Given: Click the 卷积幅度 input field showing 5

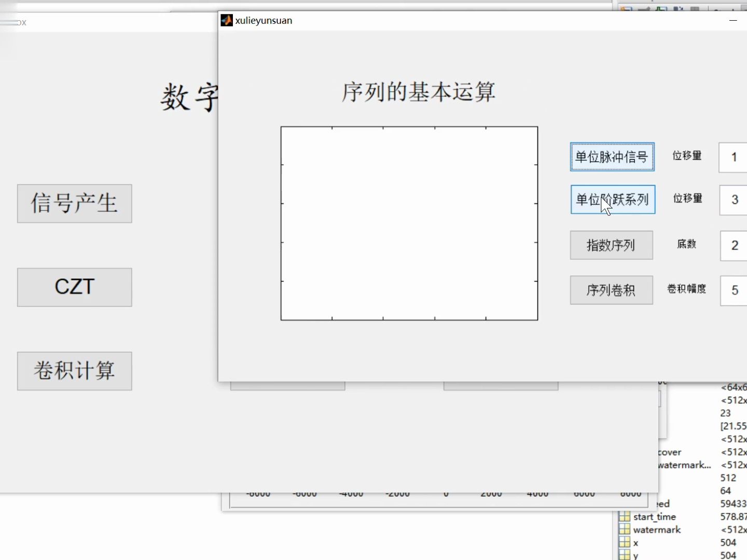Looking at the screenshot, I should (x=734, y=290).
